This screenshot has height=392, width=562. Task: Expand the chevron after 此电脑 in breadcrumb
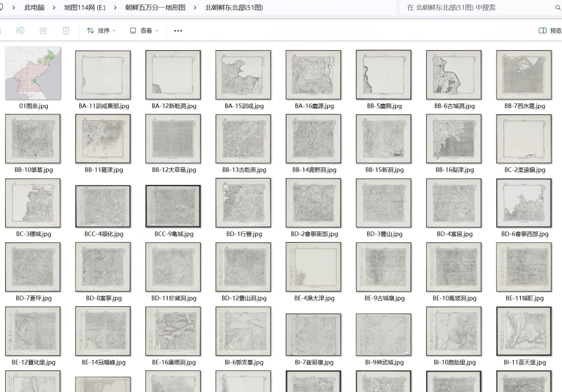tap(54, 7)
